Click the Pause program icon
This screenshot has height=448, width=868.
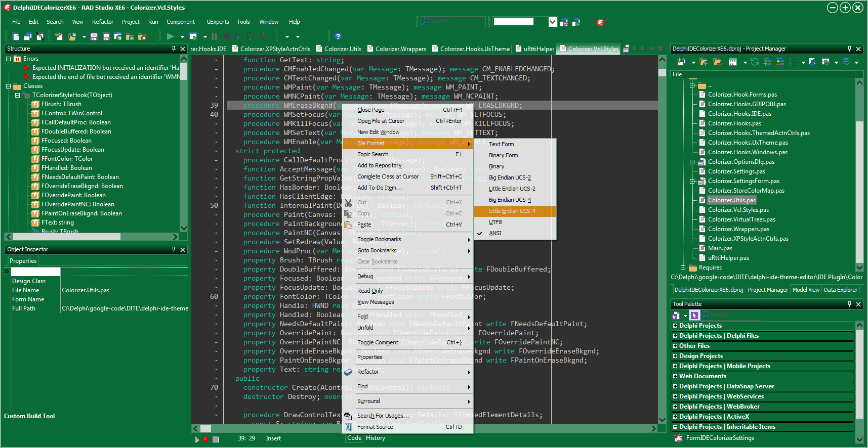(215, 36)
